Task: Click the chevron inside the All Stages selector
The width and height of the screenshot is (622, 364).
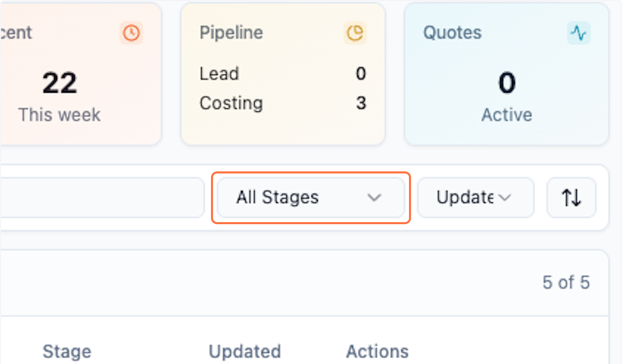Action: click(x=375, y=198)
